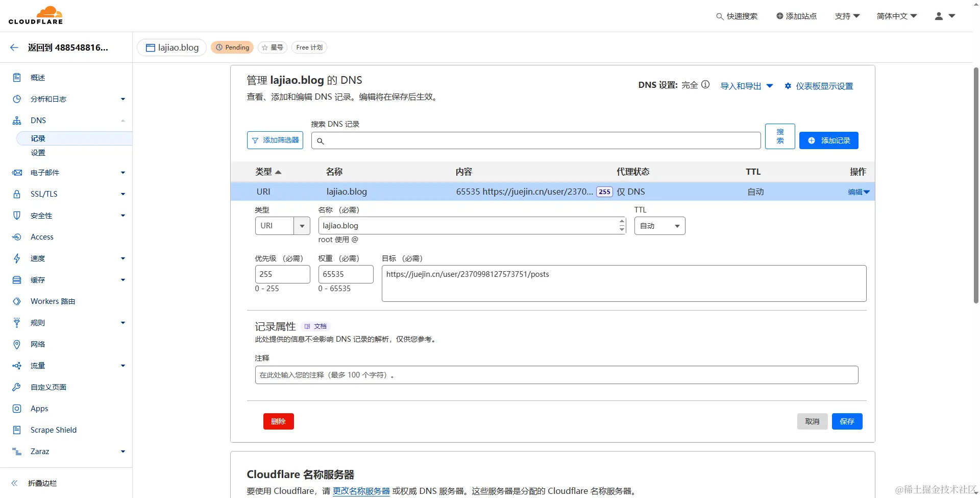
Task: Click the gear icon for dashboard display settings
Action: tap(788, 86)
